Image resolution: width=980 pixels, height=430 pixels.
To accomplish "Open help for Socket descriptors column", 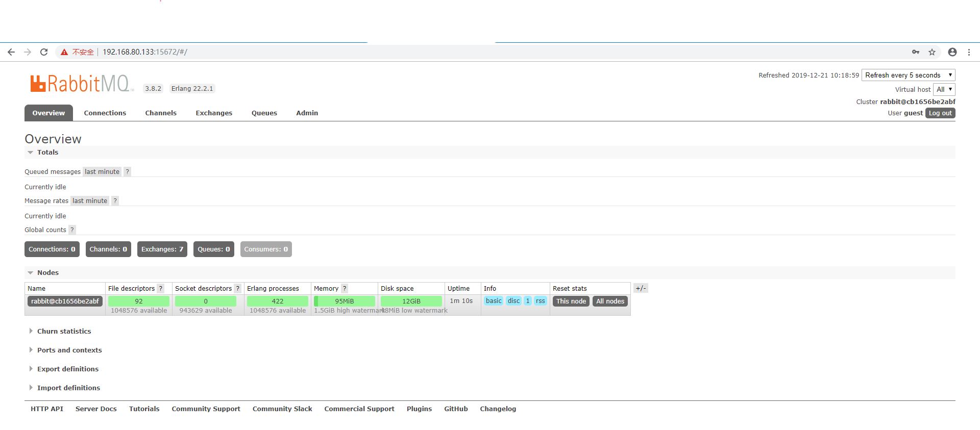I will point(238,289).
